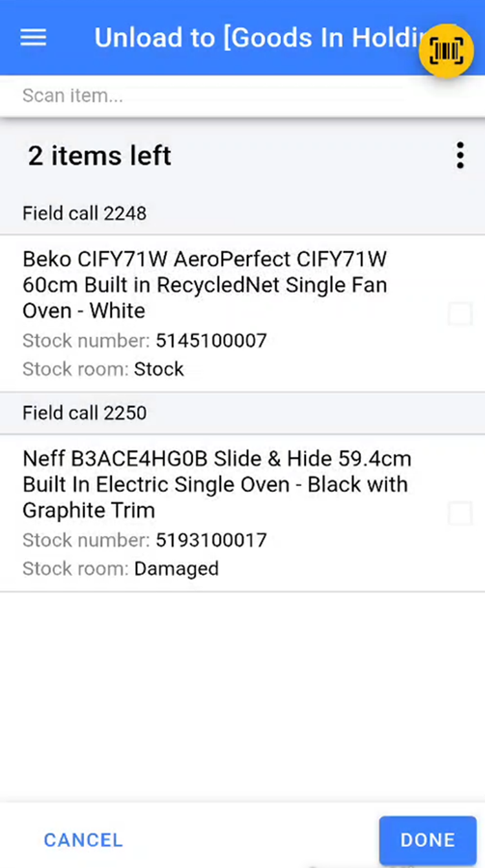
Task: Click the stock room value Damaged
Action: pos(176,568)
